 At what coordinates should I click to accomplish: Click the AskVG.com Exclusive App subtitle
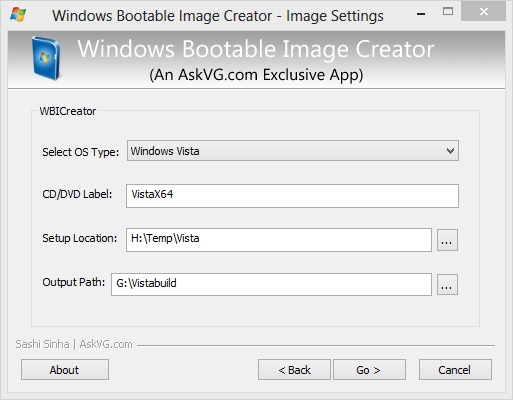click(256, 75)
